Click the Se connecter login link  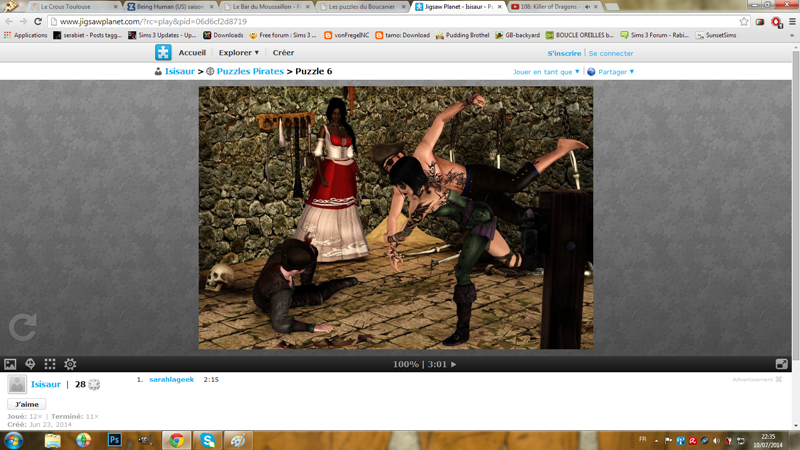tap(611, 53)
